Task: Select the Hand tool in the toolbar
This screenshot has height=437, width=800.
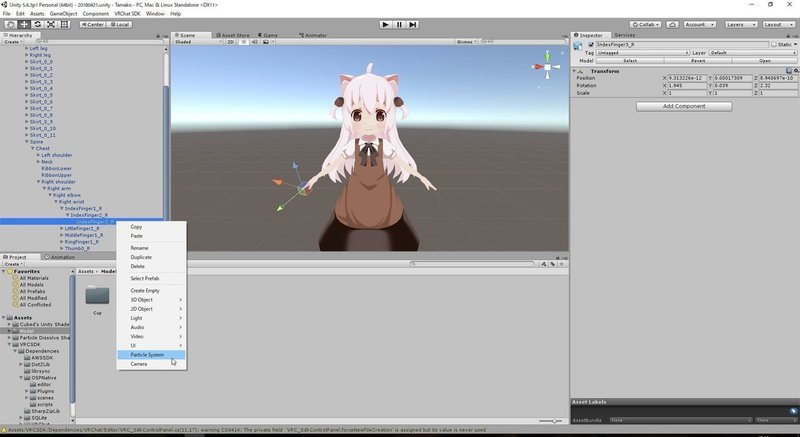Action: pos(10,24)
